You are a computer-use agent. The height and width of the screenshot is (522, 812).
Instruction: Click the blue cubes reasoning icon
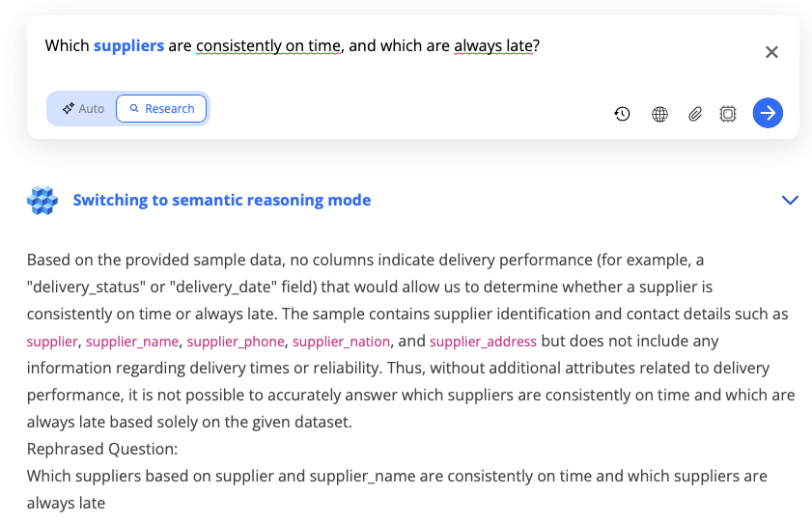tap(42, 201)
